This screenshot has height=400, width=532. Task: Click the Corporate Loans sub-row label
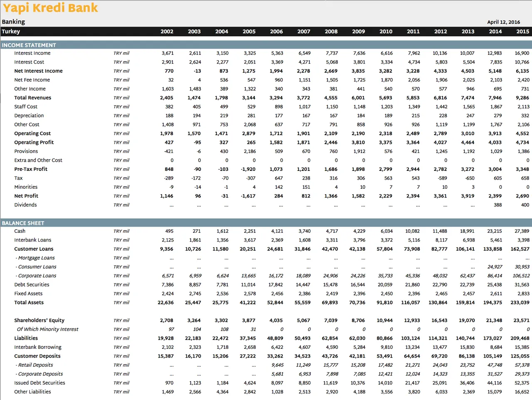coord(36,276)
